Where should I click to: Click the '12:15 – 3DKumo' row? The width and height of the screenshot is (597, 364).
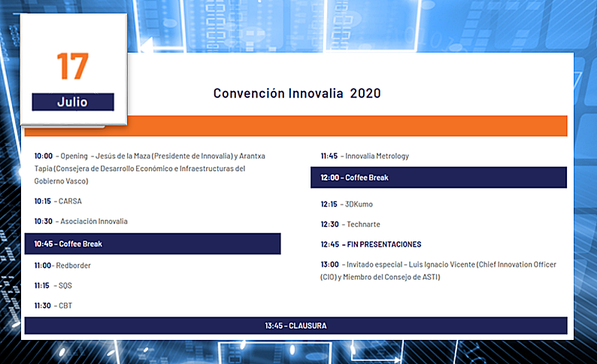tap(347, 204)
